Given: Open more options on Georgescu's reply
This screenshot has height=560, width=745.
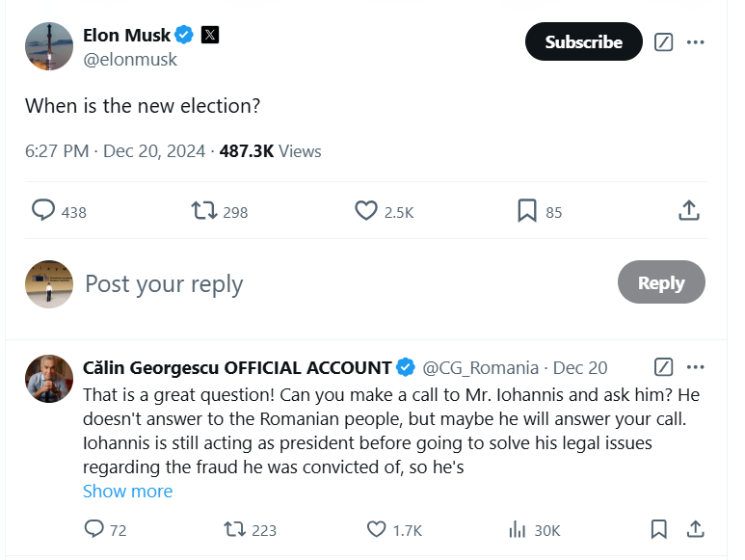Looking at the screenshot, I should click(696, 367).
